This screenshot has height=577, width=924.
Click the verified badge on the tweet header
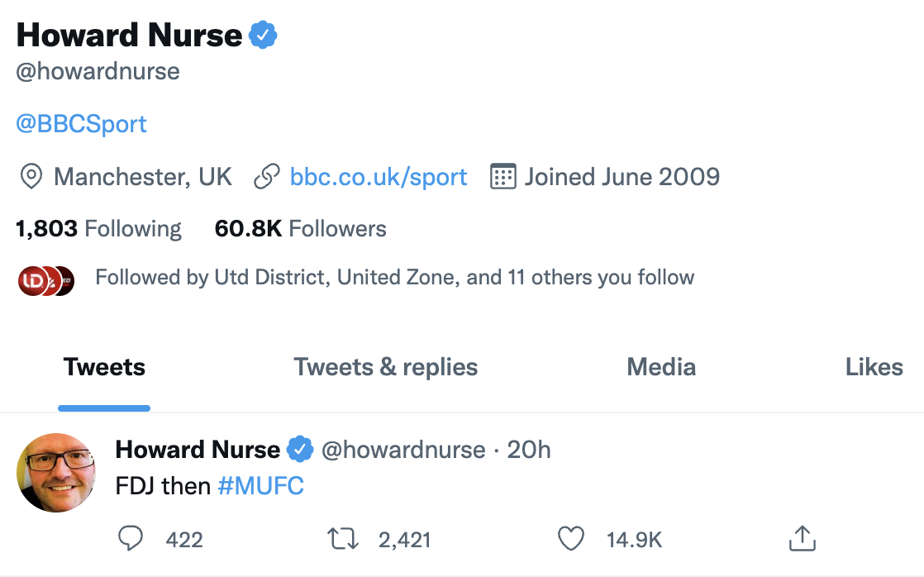tap(302, 449)
